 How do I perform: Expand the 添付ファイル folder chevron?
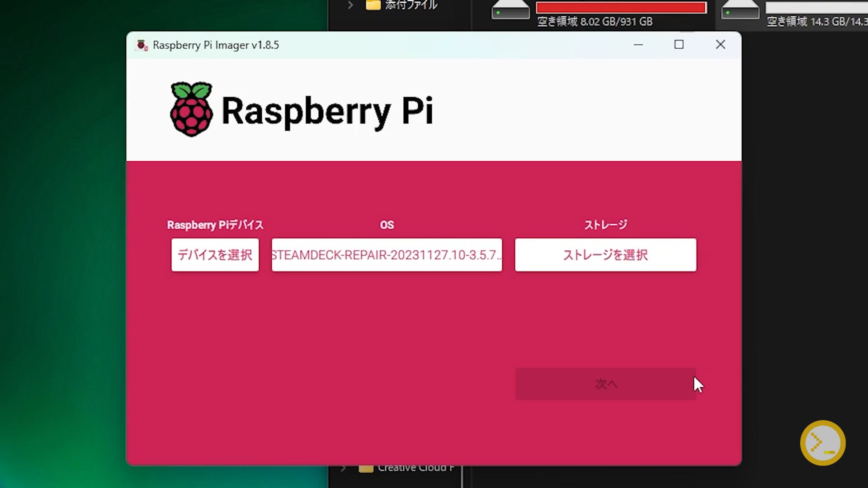tap(350, 5)
